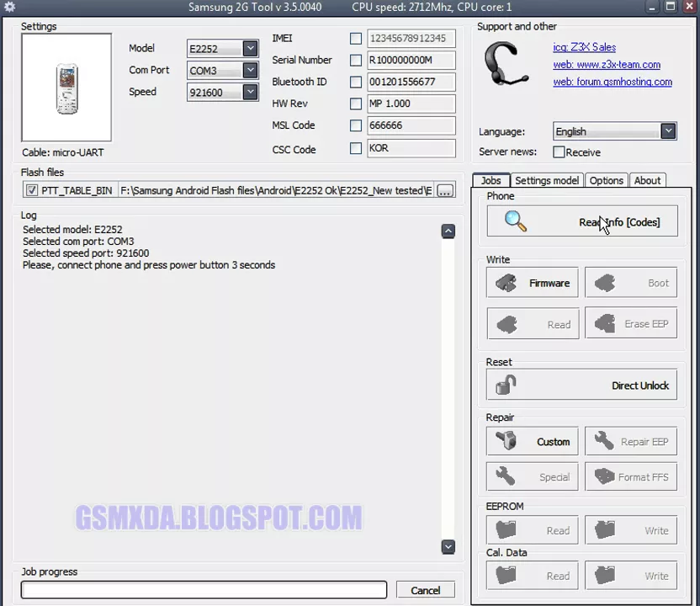
Task: Click the padlock icon on Direct Unlock
Action: click(506, 385)
